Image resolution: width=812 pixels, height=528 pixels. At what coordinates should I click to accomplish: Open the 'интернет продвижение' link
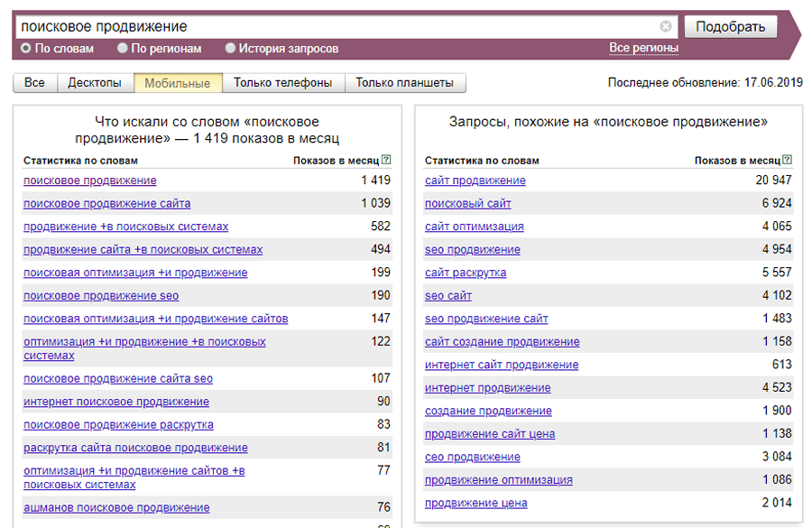(x=487, y=388)
